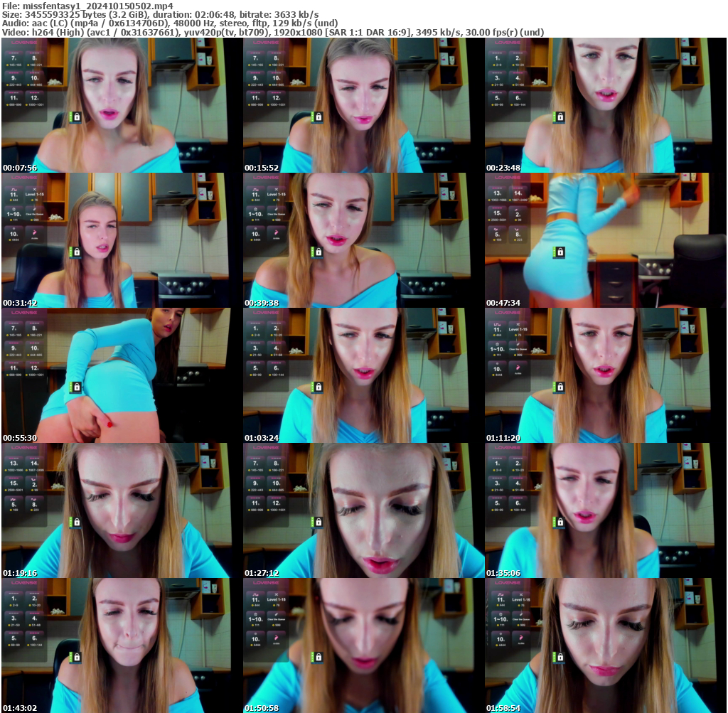Screen dimensions: 728x713
Task: Select the Lovense logo in the first thumbnail
Action: 24,43
